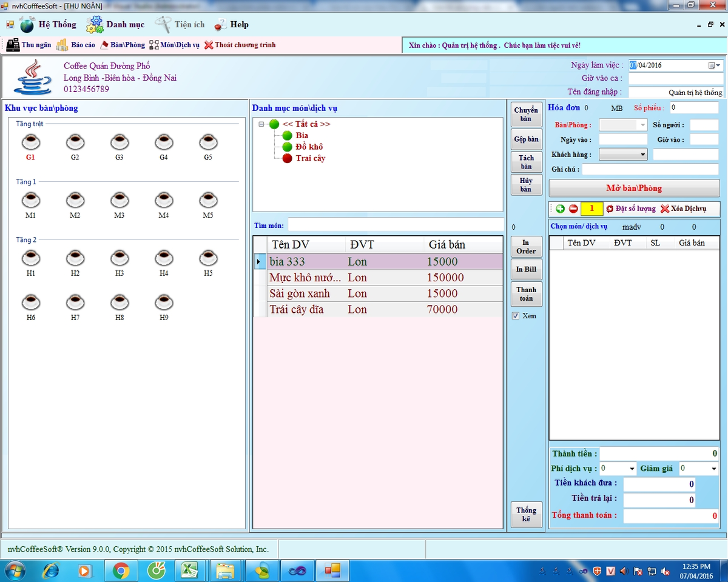The image size is (728, 582).
Task: Pick table G3 cup icon
Action: (x=120, y=142)
